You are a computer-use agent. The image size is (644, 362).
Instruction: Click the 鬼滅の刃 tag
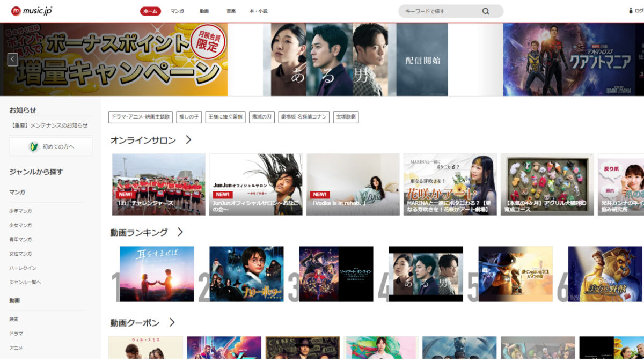click(262, 117)
